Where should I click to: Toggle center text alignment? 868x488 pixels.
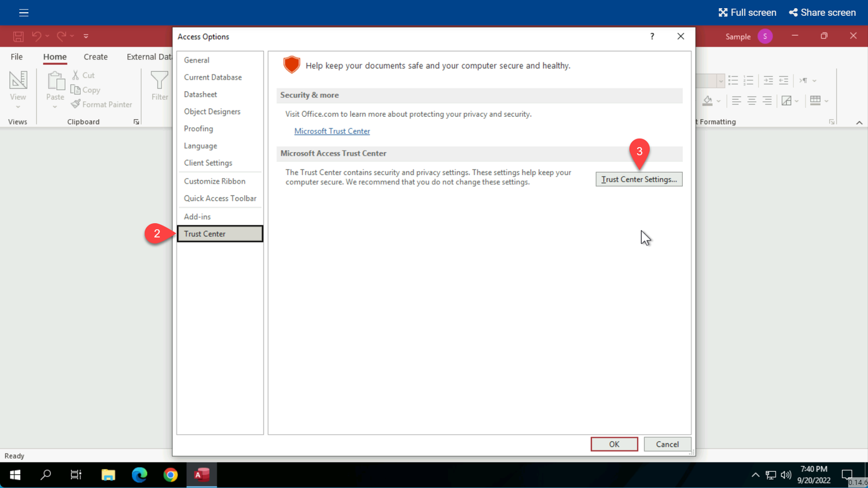[751, 101]
